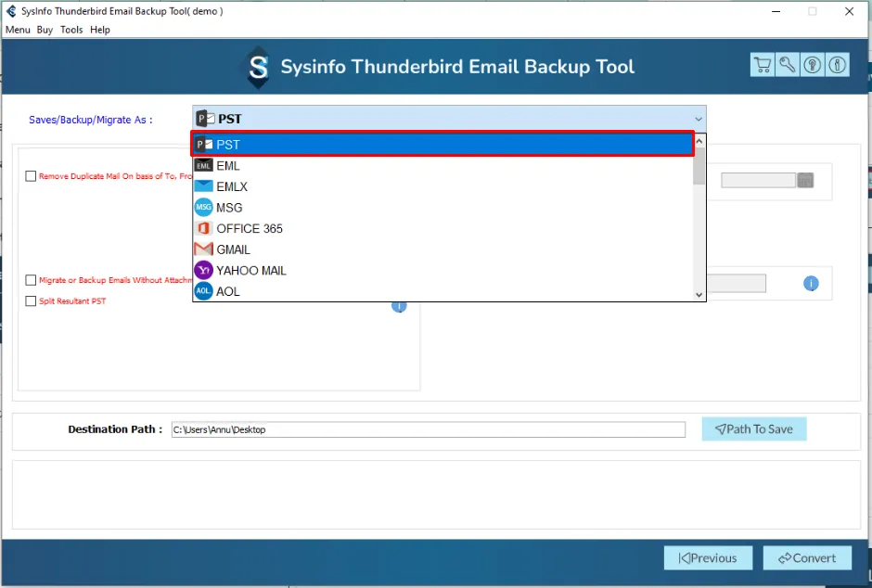This screenshot has width=872, height=588.
Task: Click the Convert button
Action: [807, 558]
